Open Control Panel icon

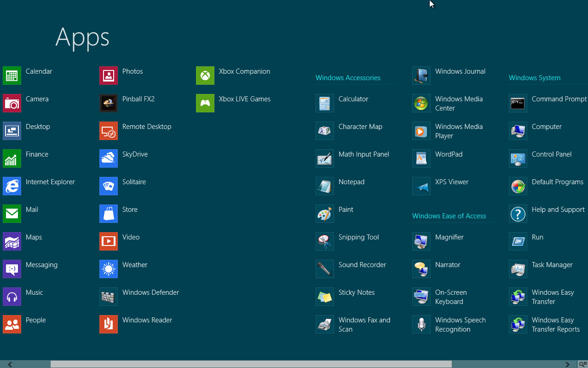[x=518, y=158]
